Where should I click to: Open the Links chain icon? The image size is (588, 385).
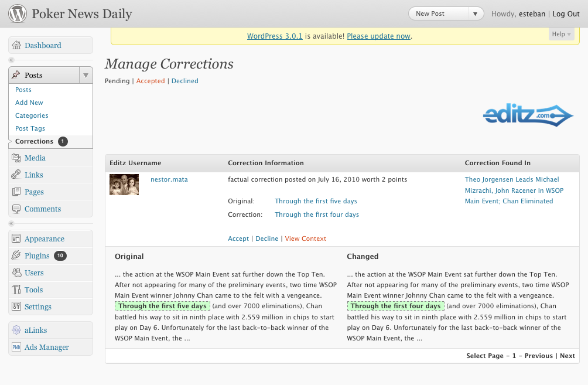coord(16,175)
